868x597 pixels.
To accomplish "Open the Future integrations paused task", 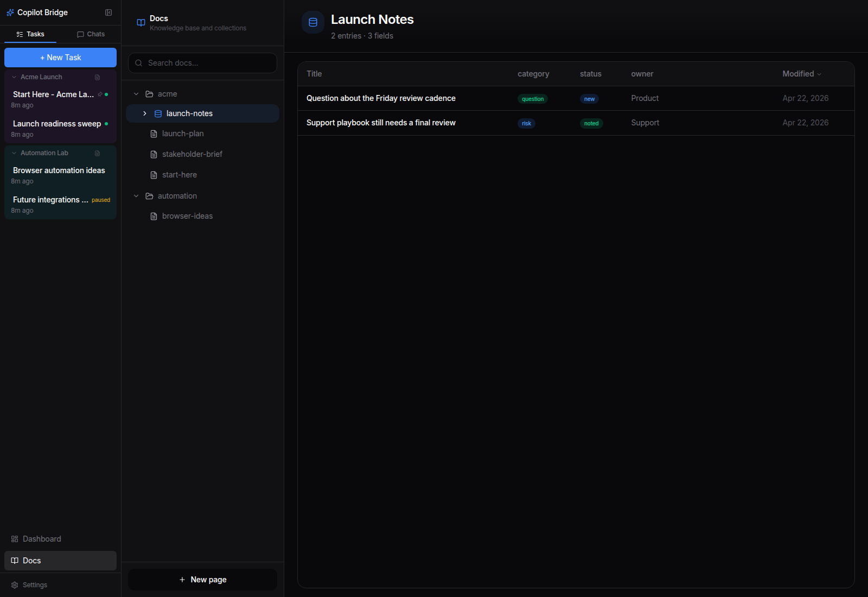I will [60, 205].
